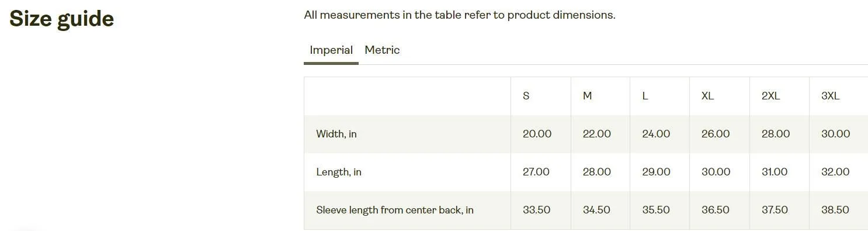Click the S size column header
The width and height of the screenshot is (868, 231).
[526, 96]
